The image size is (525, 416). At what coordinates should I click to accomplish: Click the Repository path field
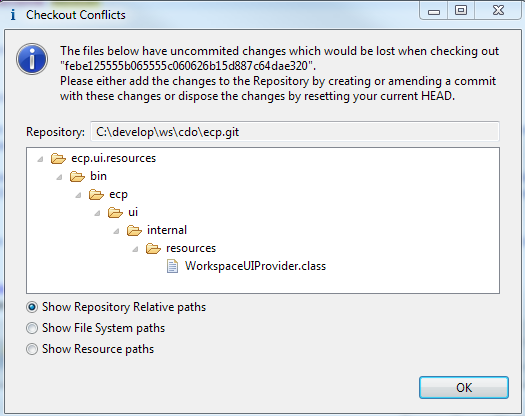(295, 132)
